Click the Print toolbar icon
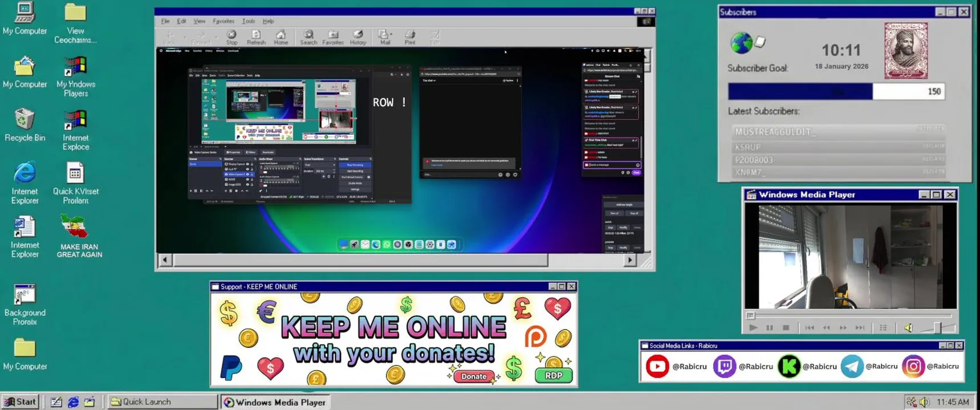The height and width of the screenshot is (410, 980). tap(410, 38)
